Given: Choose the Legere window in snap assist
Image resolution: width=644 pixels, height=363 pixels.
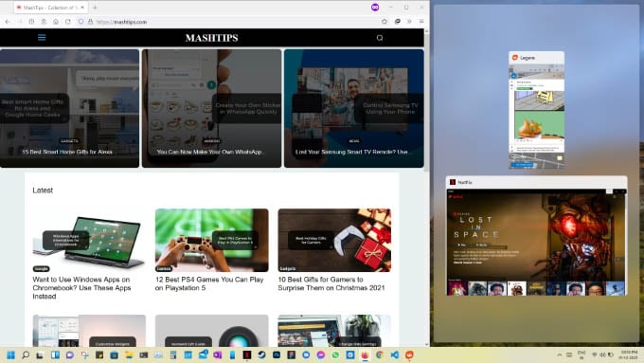Looking at the screenshot, I should [x=536, y=110].
